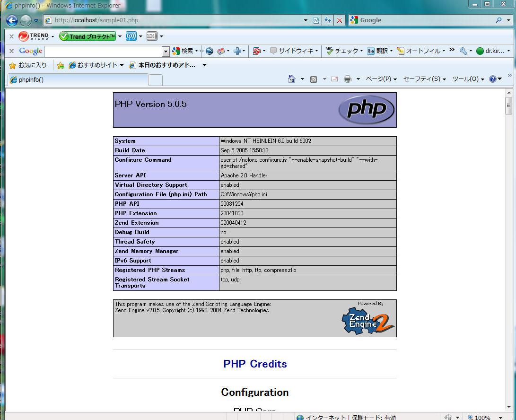Open the Help question mark icon

(x=493, y=79)
